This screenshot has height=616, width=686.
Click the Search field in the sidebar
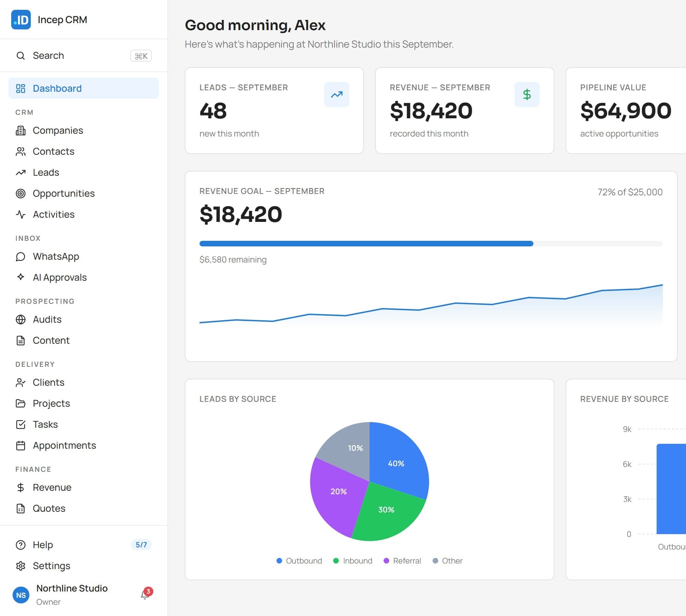[x=84, y=56]
